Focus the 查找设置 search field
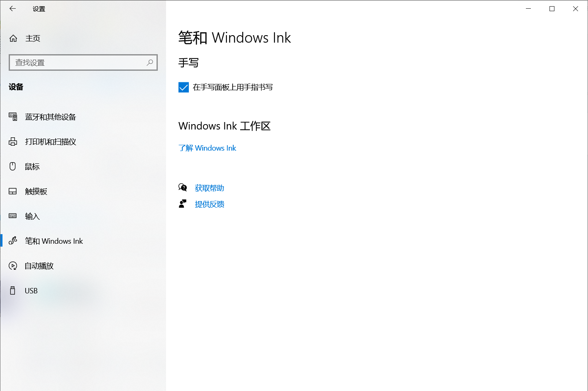 tap(83, 62)
